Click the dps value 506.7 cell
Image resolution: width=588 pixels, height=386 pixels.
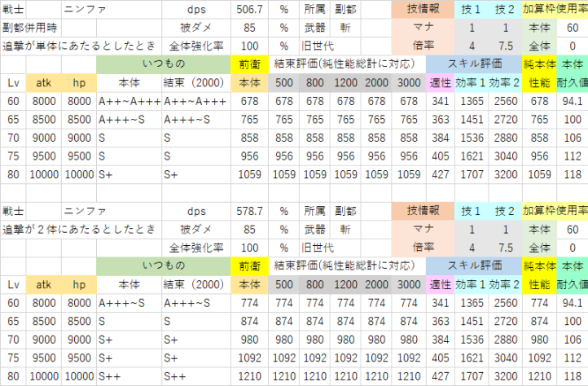(x=249, y=10)
